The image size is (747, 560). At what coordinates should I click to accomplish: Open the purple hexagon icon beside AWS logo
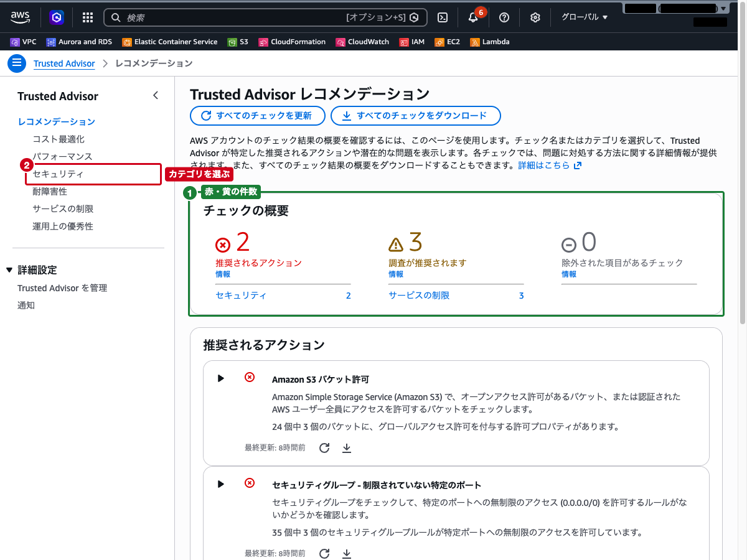[57, 17]
